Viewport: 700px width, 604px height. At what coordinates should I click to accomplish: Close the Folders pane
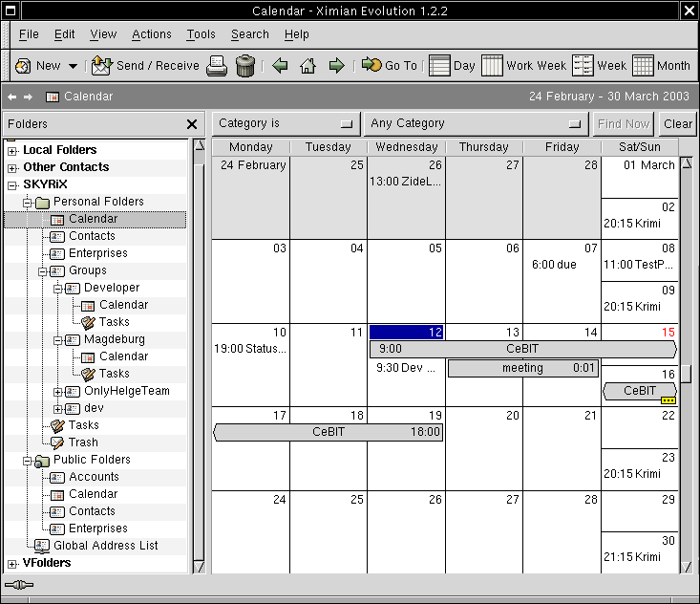coord(192,124)
